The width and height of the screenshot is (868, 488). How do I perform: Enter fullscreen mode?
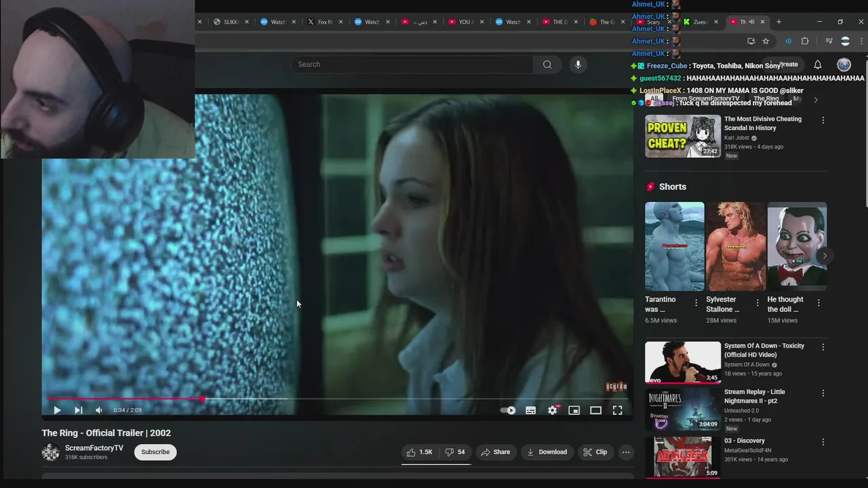pos(618,410)
